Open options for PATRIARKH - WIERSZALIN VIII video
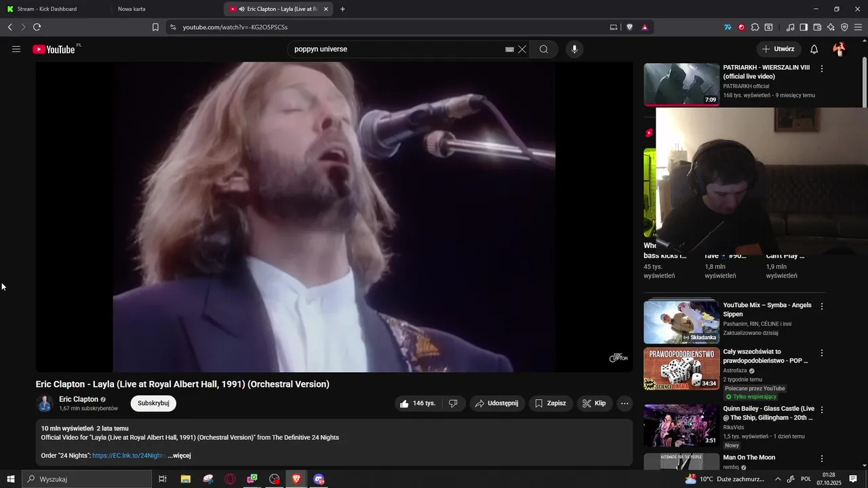Viewport: 868px width, 488px height. pos(822,68)
